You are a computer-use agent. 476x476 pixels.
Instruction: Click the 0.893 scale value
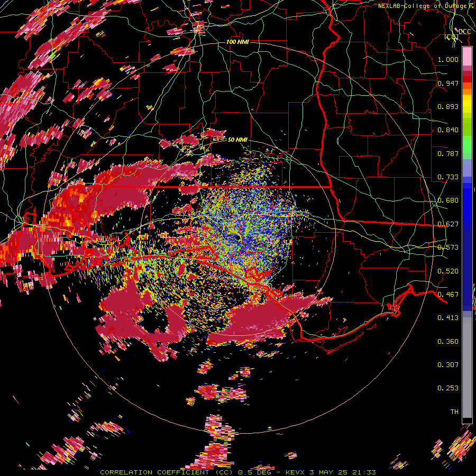pos(448,106)
